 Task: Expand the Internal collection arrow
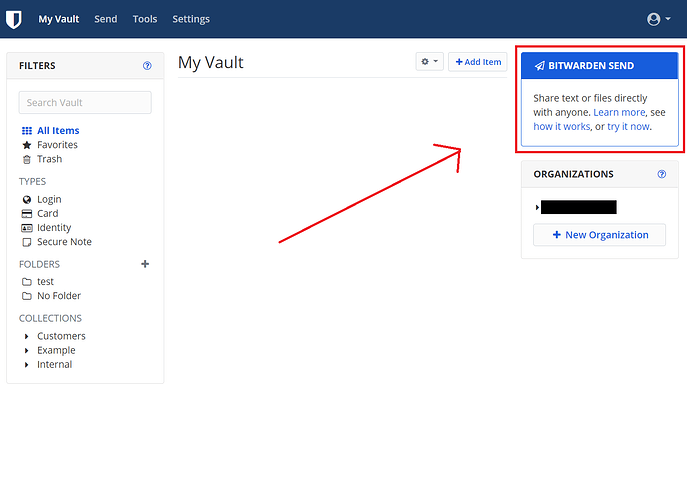[26, 365]
